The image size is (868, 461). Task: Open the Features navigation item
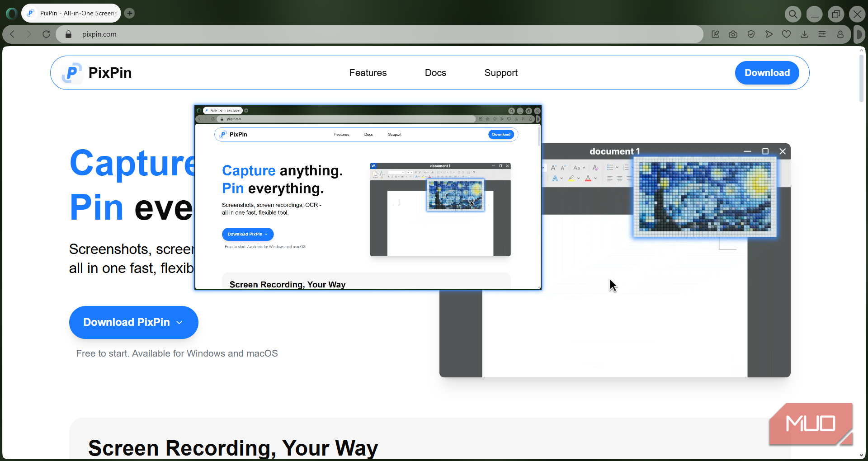click(368, 73)
